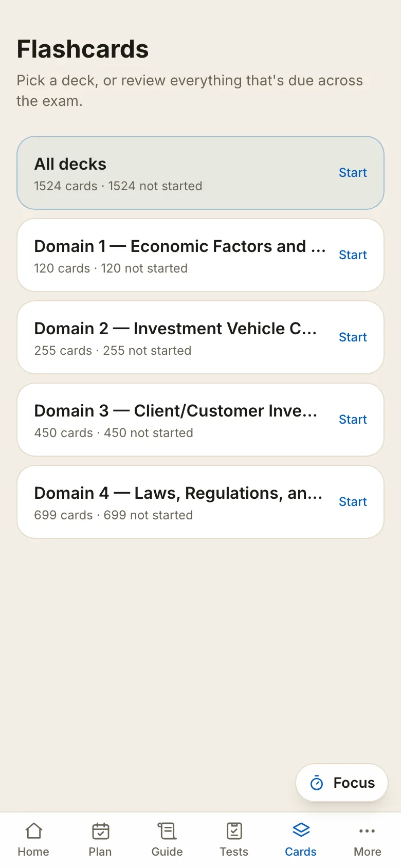Open the Domain 4 deck title
Image resolution: width=401 pixels, height=868 pixels.
tap(178, 493)
